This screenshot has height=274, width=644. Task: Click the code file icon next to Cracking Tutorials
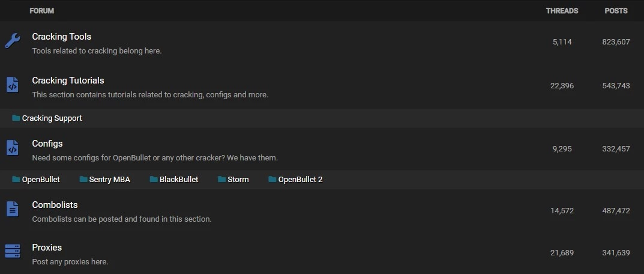coord(12,85)
